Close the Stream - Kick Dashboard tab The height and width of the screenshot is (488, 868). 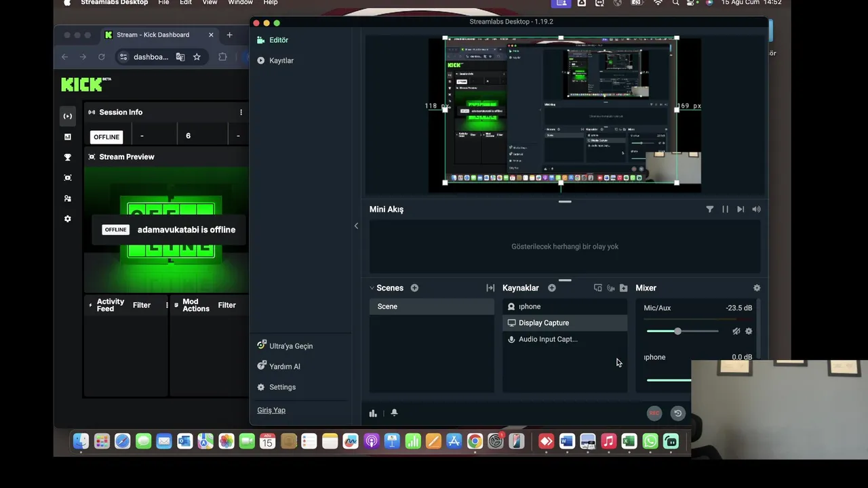tap(211, 35)
